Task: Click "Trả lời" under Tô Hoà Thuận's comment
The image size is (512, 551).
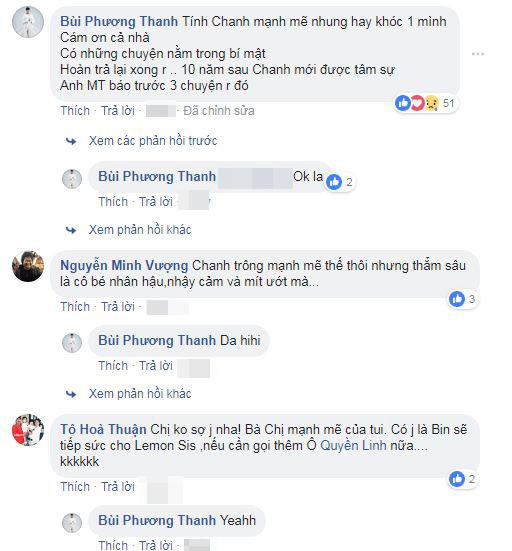Action: (118, 487)
